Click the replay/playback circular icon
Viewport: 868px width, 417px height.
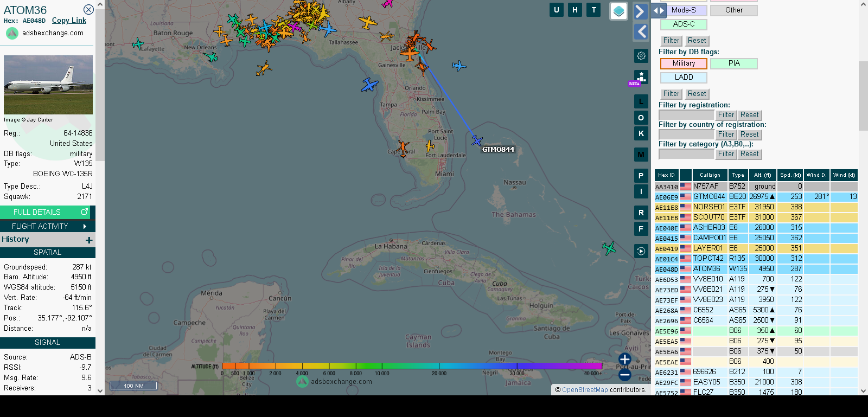(641, 251)
